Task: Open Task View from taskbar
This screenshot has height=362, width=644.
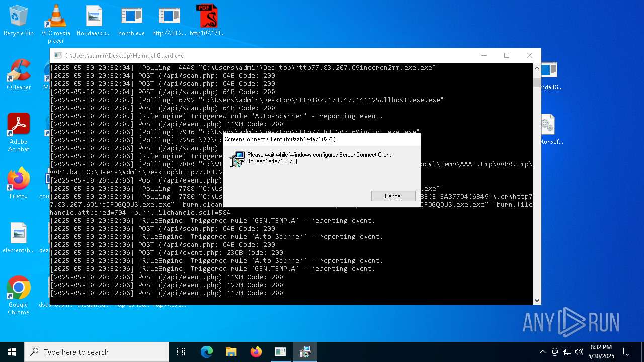Action: [181, 352]
